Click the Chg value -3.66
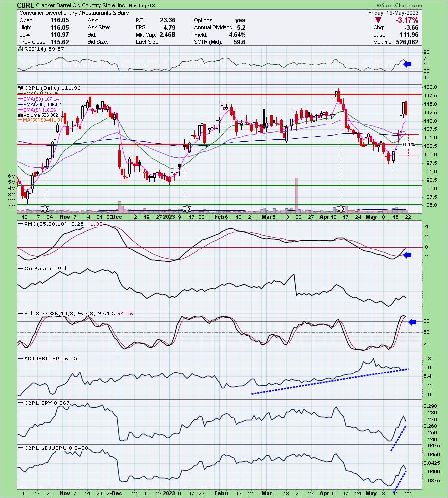448x498 pixels. click(411, 27)
